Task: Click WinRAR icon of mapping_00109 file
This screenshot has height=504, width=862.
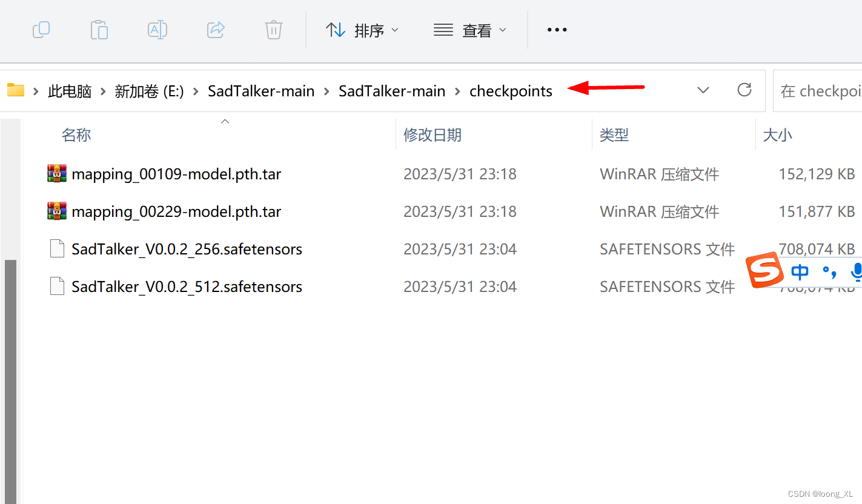Action: coord(57,173)
